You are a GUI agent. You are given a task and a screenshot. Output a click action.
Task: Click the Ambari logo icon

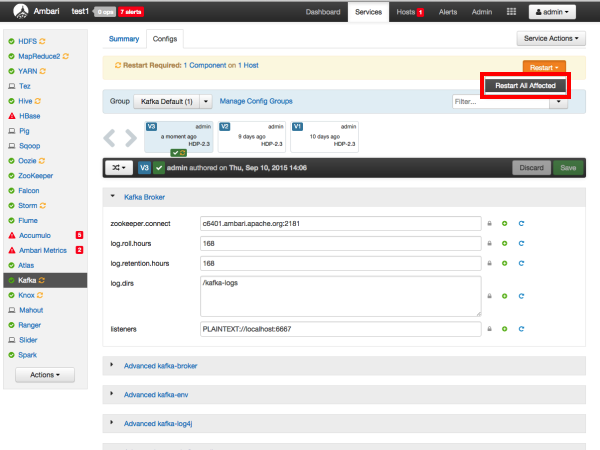pos(20,11)
